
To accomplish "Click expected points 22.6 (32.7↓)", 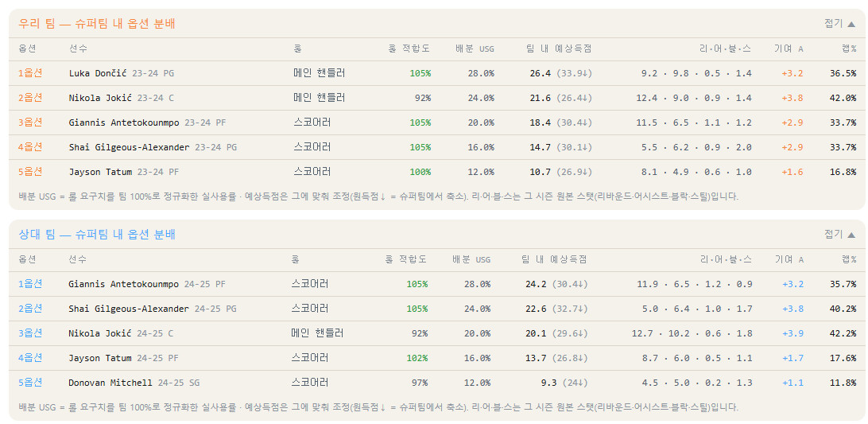I will pyautogui.click(x=556, y=309).
